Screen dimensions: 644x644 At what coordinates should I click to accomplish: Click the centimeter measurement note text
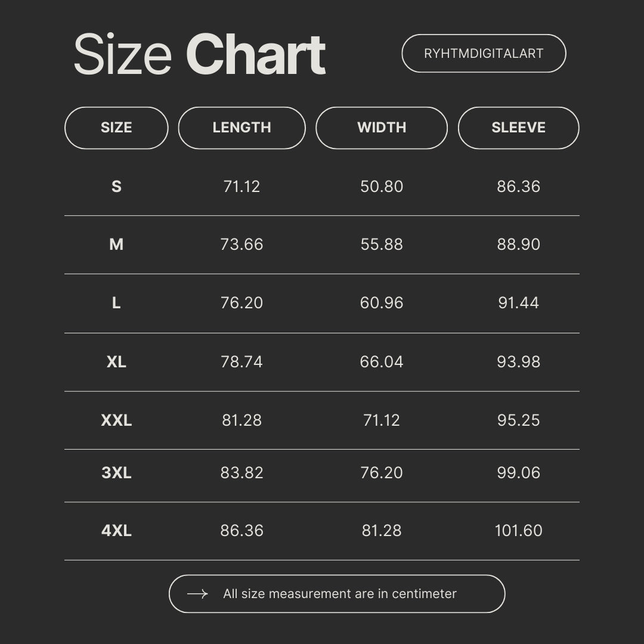340,594
